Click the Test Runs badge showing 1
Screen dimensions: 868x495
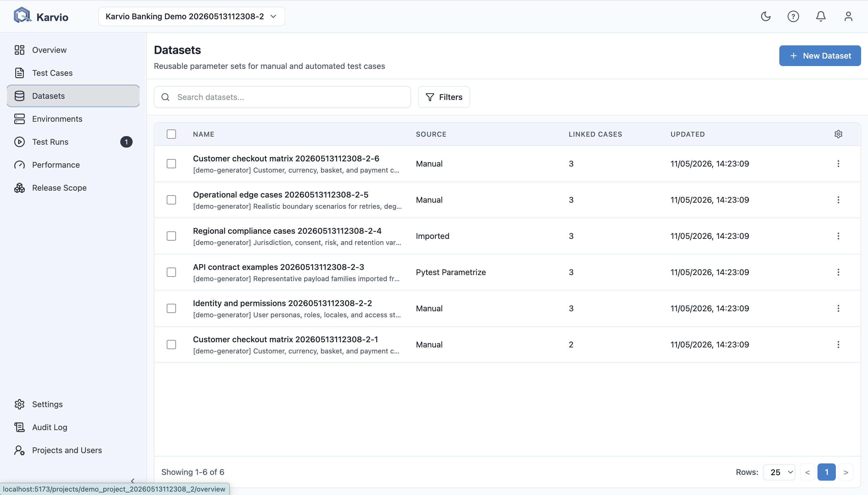point(126,142)
